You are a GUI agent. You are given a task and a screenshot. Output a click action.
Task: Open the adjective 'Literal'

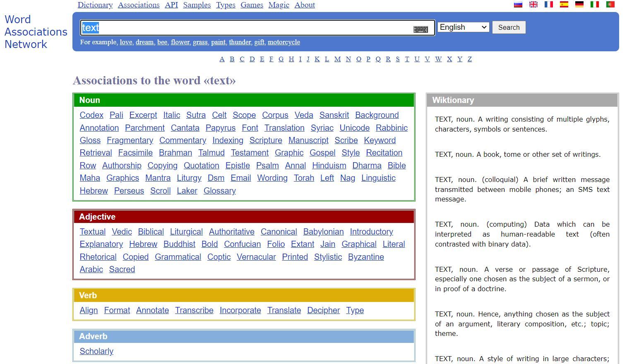(394, 244)
